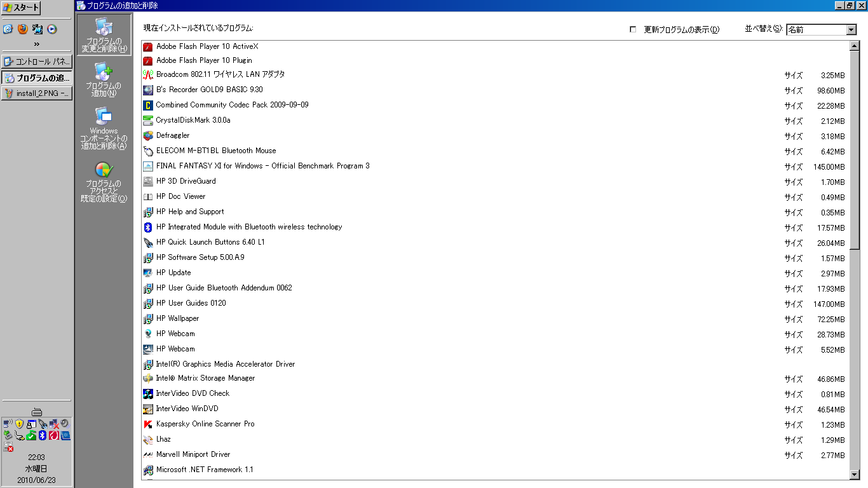Click the B's Recorder GOLD9 BASIC icon
The width and height of the screenshot is (868, 488).
tap(148, 90)
